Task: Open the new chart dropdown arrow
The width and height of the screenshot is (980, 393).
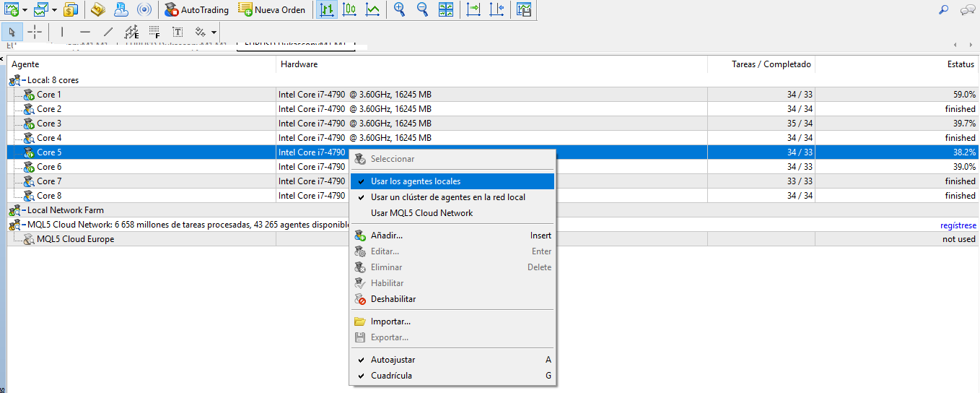Action: coord(25,10)
